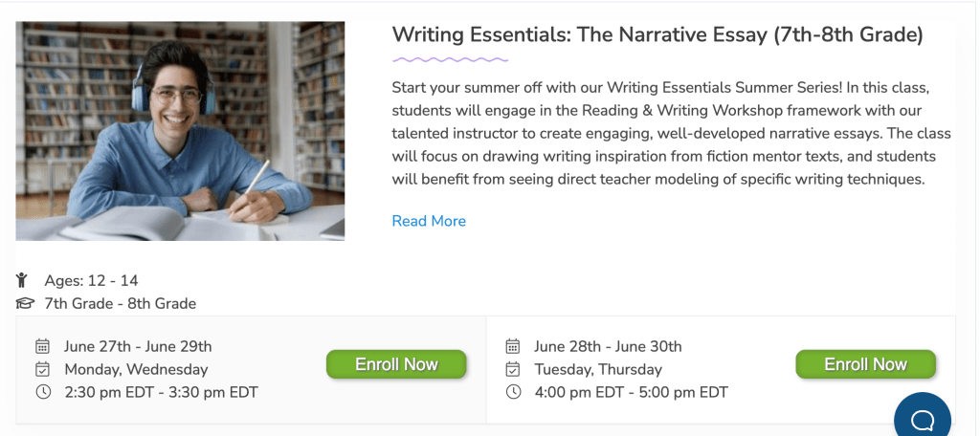The height and width of the screenshot is (436, 980).
Task: Click the calendar-check icon beside Monday, Wednesday
Action: [42, 369]
